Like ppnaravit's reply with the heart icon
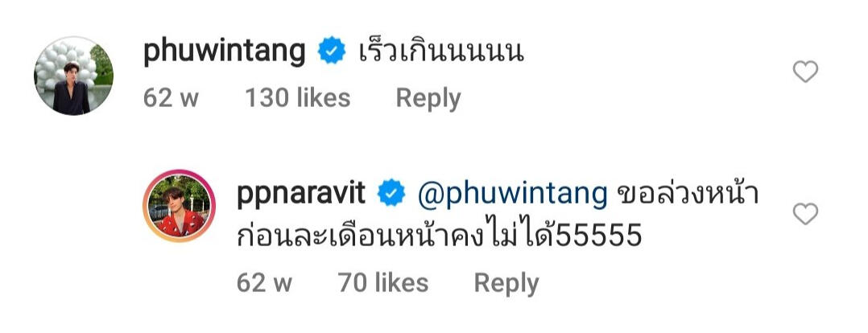The height and width of the screenshot is (333, 868). point(805,214)
